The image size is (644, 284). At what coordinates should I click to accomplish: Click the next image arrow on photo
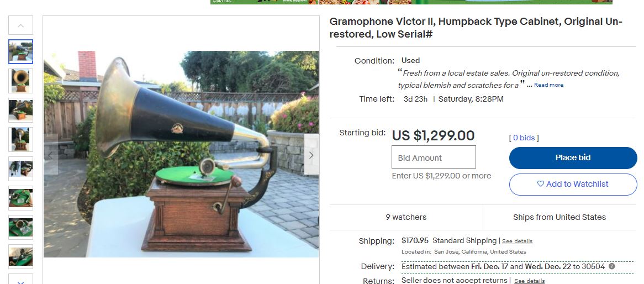click(x=312, y=155)
